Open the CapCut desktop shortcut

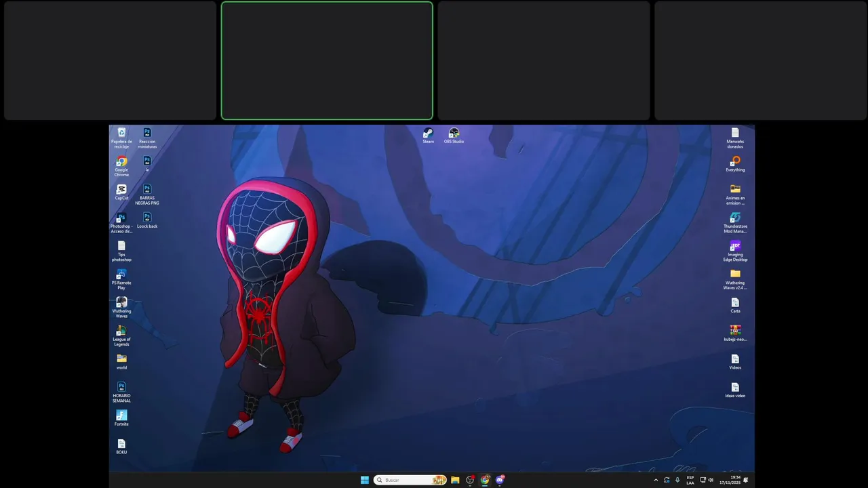point(121,192)
